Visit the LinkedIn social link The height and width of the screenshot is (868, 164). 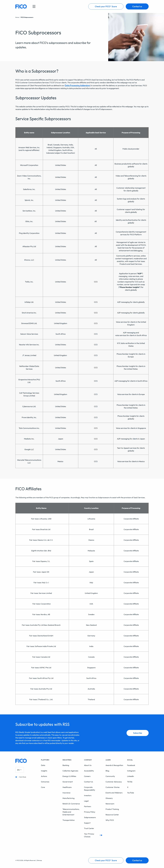coord(130,776)
